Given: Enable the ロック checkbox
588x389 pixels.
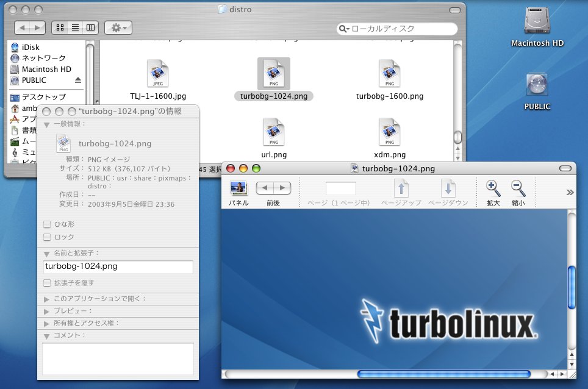Looking at the screenshot, I should [x=47, y=237].
